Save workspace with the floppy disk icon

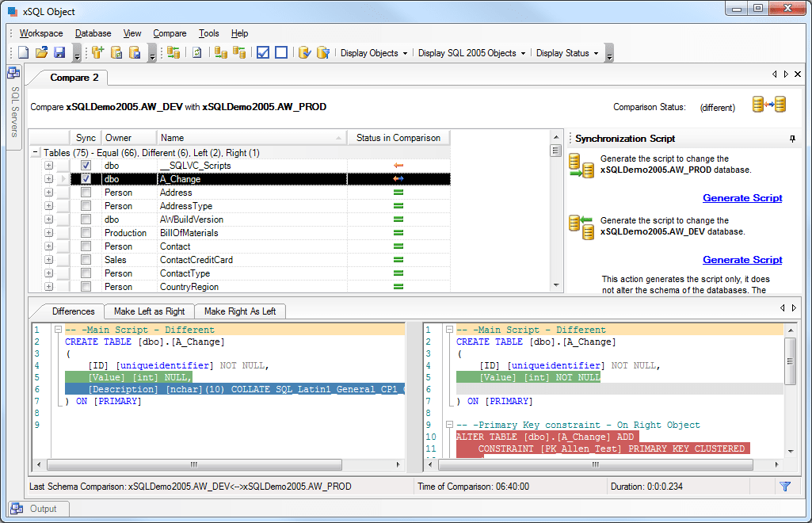click(x=59, y=52)
